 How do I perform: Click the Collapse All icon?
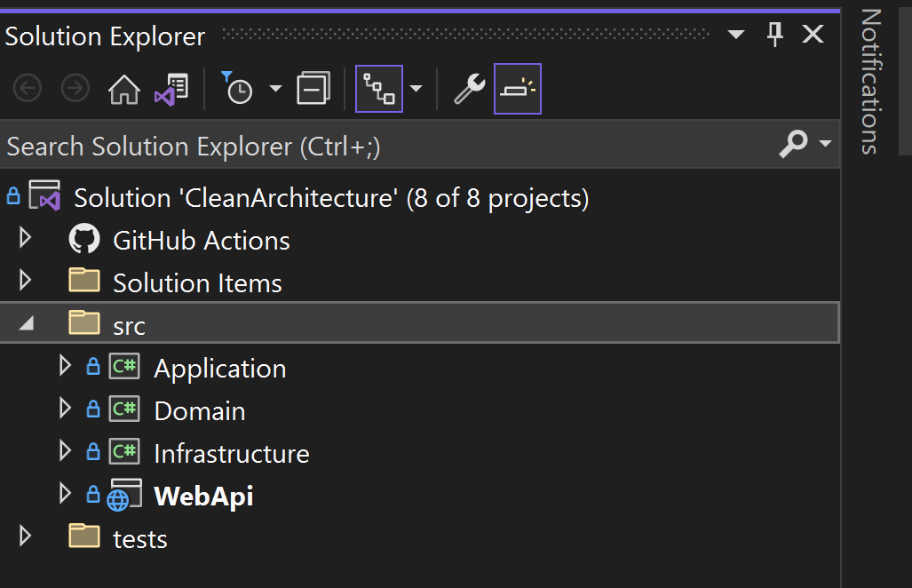click(x=315, y=88)
